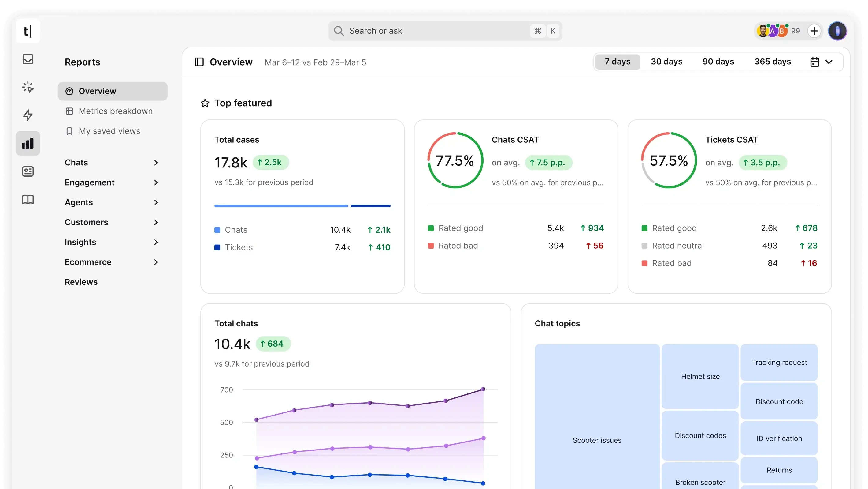The width and height of the screenshot is (868, 489).
Task: Open the contact card icon in rail
Action: click(x=28, y=171)
